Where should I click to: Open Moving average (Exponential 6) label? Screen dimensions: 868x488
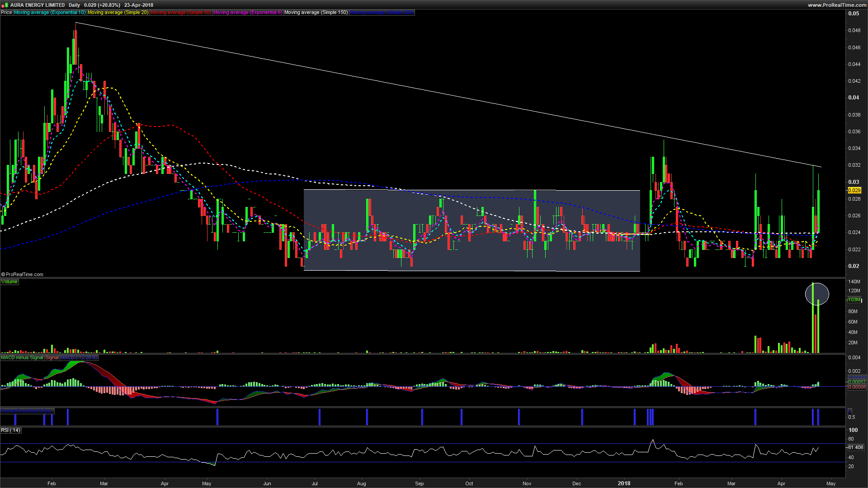click(248, 13)
